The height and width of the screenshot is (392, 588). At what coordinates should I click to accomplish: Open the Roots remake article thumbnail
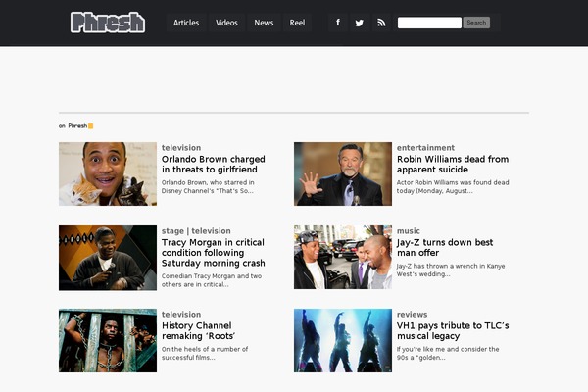pos(108,340)
